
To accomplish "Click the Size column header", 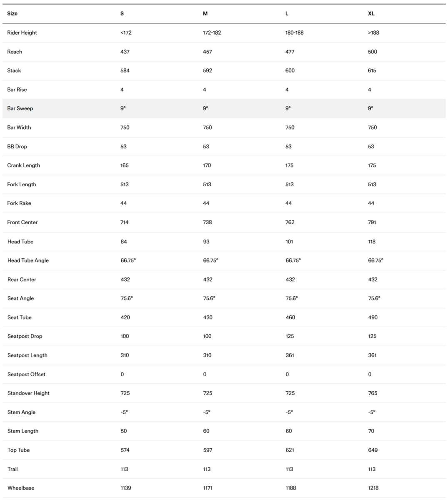I will [x=13, y=14].
